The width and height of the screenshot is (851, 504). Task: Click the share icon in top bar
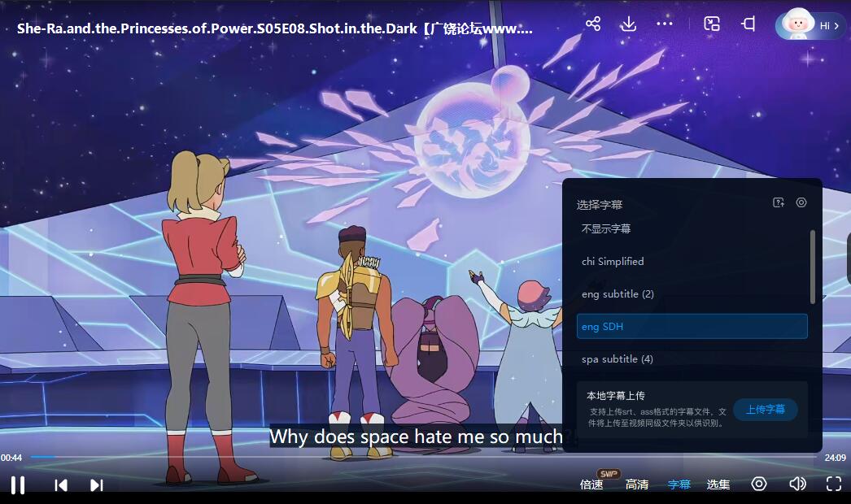click(592, 24)
